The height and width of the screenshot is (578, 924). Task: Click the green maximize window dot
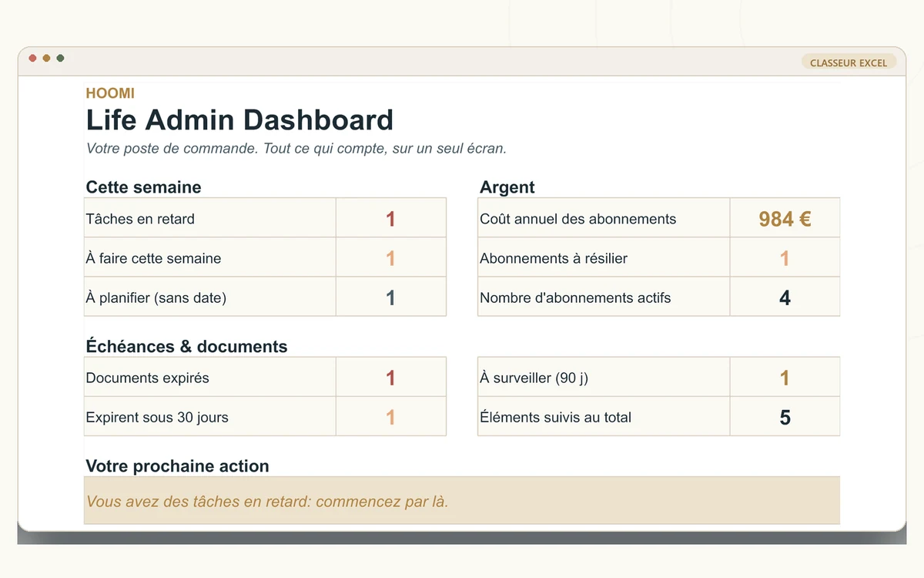click(x=60, y=58)
